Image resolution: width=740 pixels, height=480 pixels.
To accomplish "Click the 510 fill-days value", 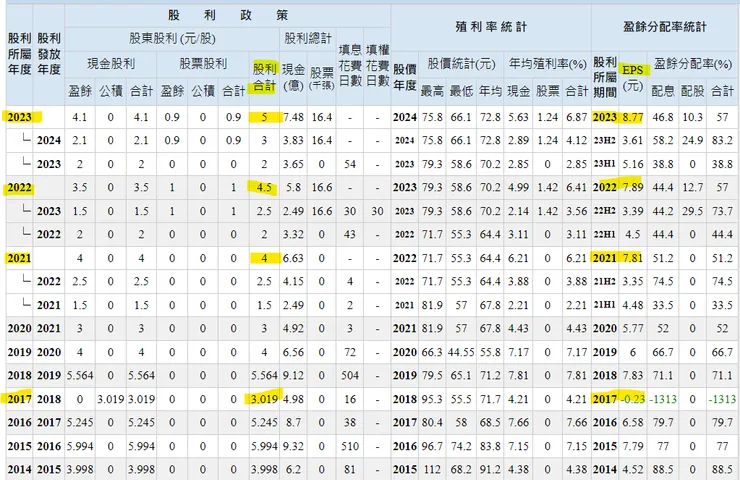I will click(350, 446).
